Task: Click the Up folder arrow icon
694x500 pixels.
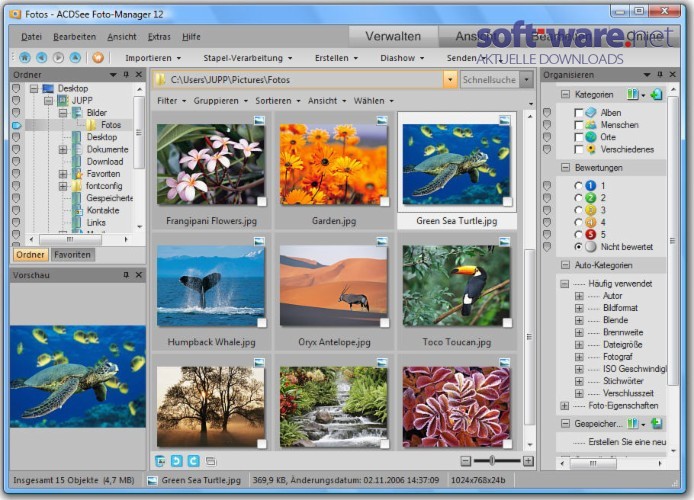Action: coord(75,58)
